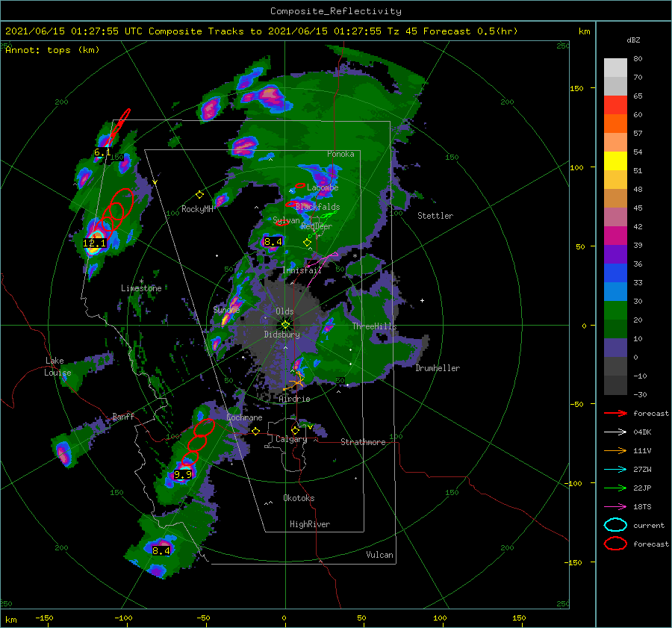Screen dimensions: 672x628
Task: Click the southernmost 8.4 storm top label
Action: pyautogui.click(x=161, y=551)
